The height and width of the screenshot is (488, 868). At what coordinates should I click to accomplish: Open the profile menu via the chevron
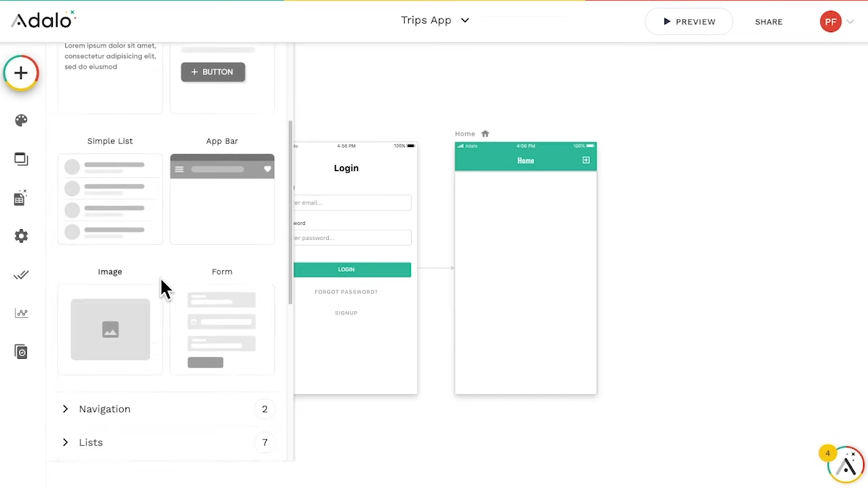coord(851,22)
